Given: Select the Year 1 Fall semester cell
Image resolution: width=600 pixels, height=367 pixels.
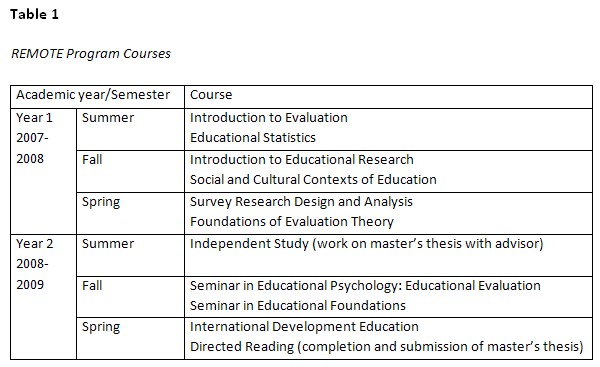Looking at the screenshot, I should click(130, 171).
